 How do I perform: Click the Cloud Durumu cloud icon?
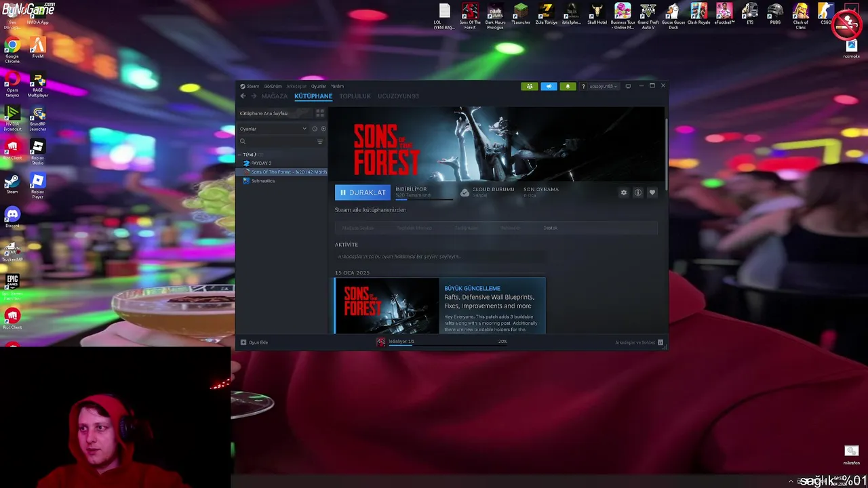[x=465, y=192]
